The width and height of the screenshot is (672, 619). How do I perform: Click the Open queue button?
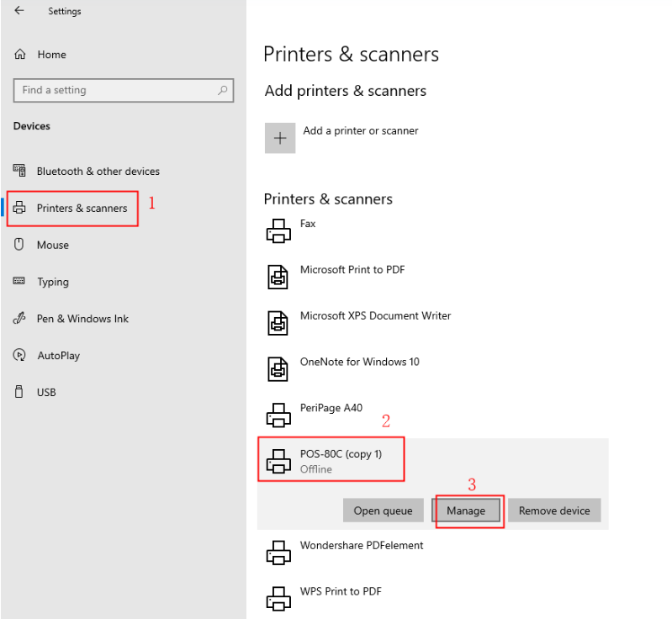pyautogui.click(x=384, y=511)
